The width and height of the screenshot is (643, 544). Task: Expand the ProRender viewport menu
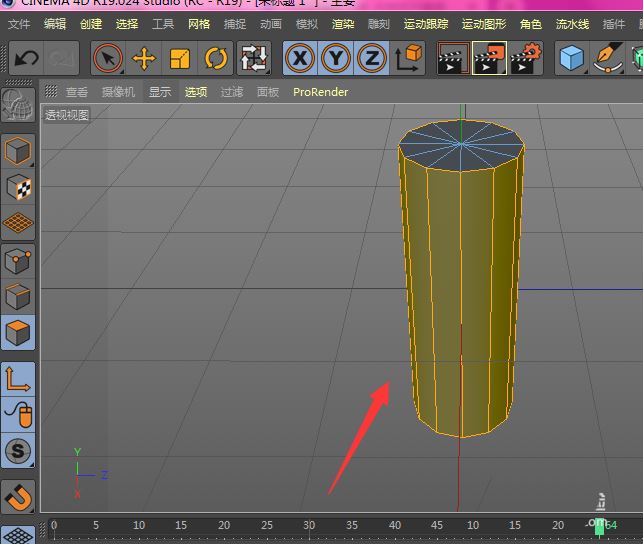pos(320,92)
